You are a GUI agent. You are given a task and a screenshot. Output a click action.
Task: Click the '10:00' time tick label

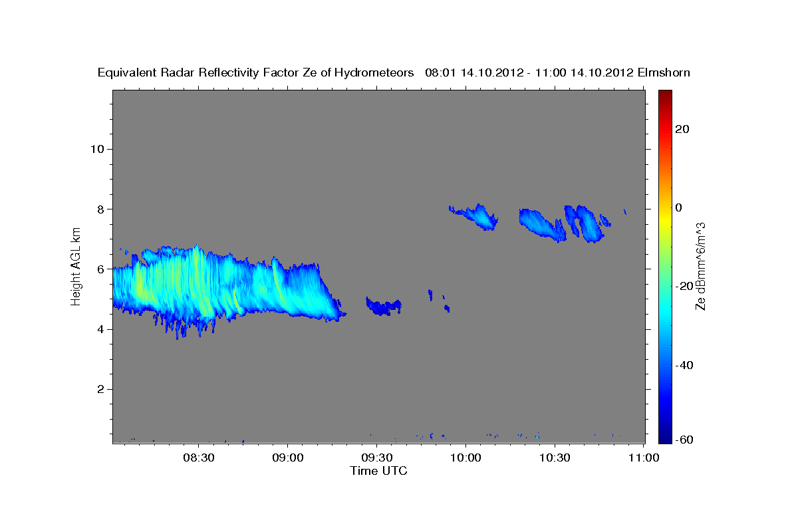pyautogui.click(x=465, y=458)
